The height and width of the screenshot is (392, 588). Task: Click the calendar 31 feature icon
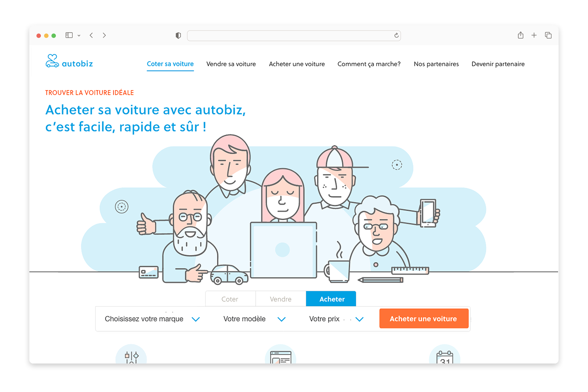445,357
